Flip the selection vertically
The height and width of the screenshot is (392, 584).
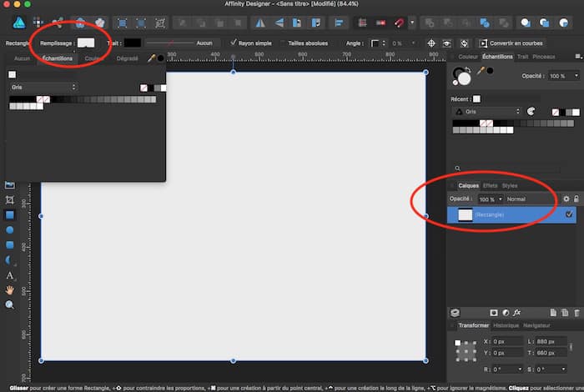(x=279, y=23)
